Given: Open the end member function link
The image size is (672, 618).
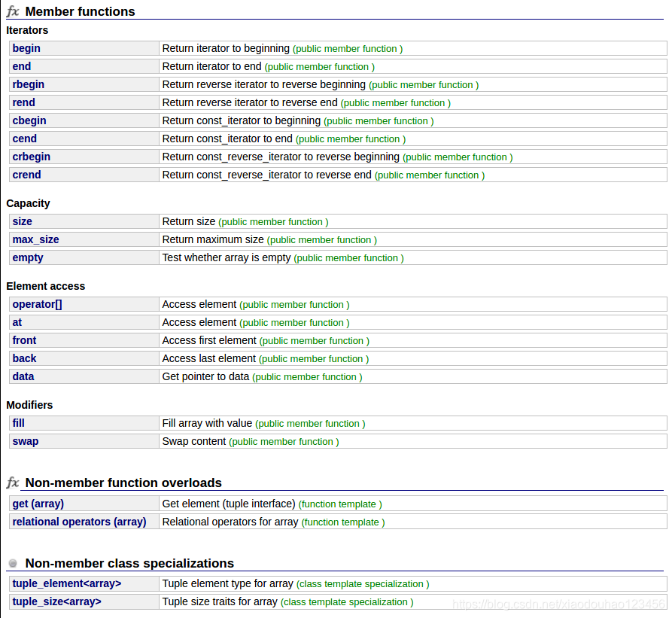Looking at the screenshot, I should pyautogui.click(x=21, y=66).
